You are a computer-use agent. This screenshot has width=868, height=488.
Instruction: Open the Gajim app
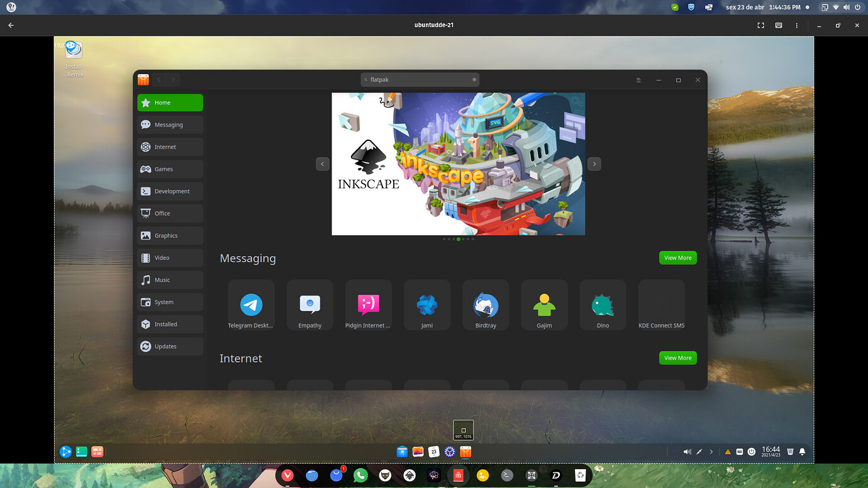pos(545,306)
